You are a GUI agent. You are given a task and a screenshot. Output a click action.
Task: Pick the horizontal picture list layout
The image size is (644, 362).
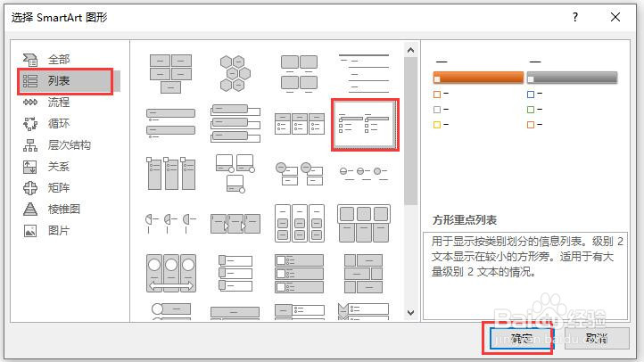[x=364, y=223]
